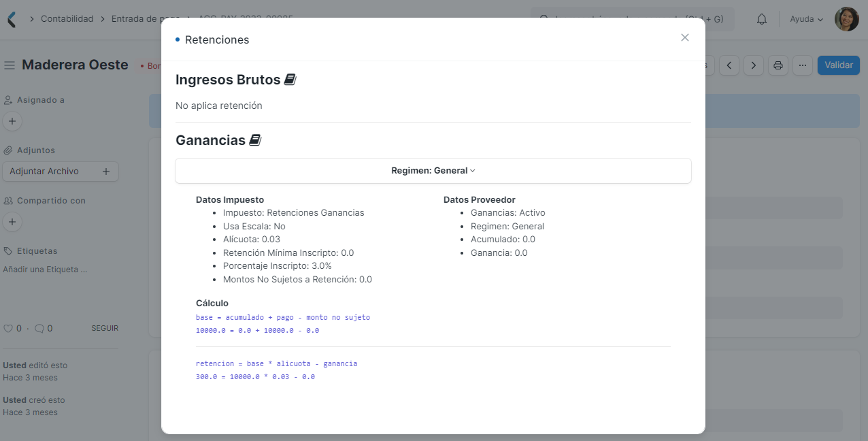868x441 pixels.
Task: Open the user avatar menu
Action: point(847,19)
